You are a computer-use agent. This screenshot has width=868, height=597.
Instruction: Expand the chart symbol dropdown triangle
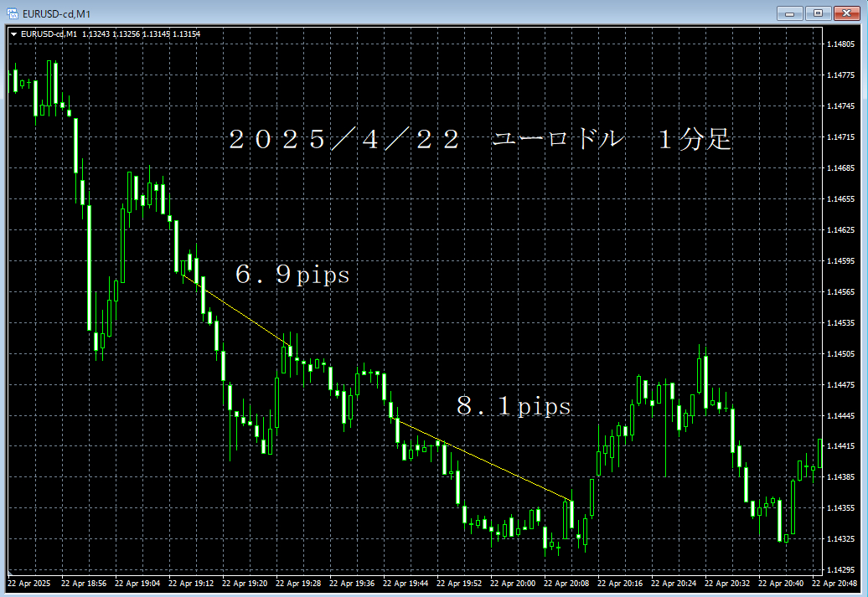tap(14, 34)
